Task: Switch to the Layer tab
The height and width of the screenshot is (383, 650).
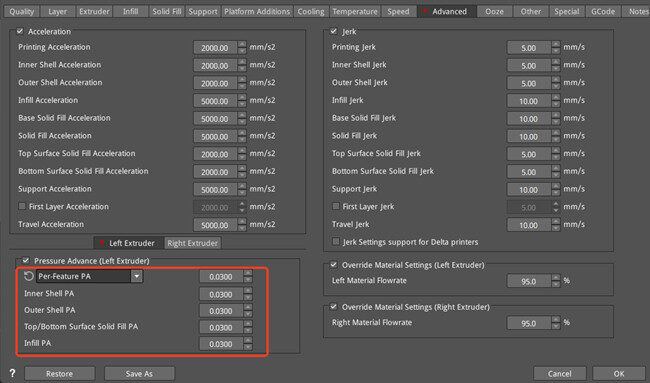Action: (x=58, y=12)
